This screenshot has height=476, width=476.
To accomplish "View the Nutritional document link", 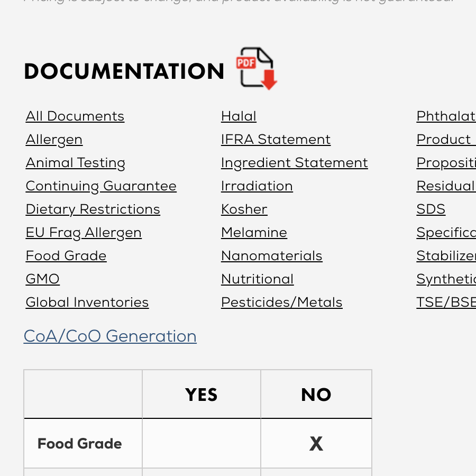I will (x=257, y=279).
